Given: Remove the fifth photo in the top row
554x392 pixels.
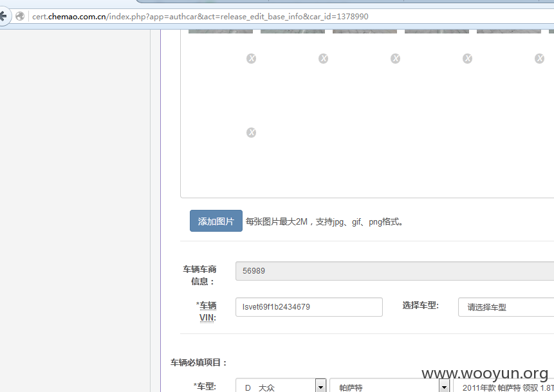Looking at the screenshot, I should [x=539, y=59].
